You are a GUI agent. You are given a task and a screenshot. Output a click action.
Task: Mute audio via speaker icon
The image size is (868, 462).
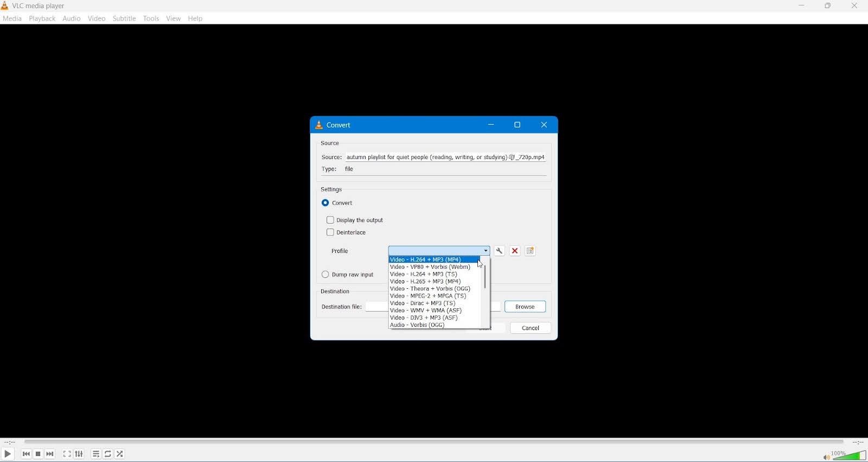click(826, 458)
